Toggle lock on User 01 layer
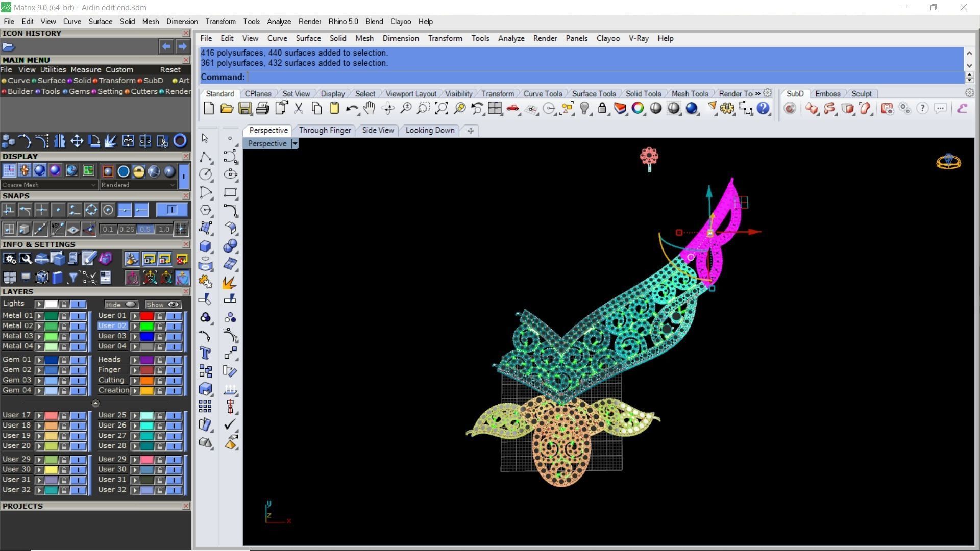This screenshot has width=980, height=551. point(160,316)
